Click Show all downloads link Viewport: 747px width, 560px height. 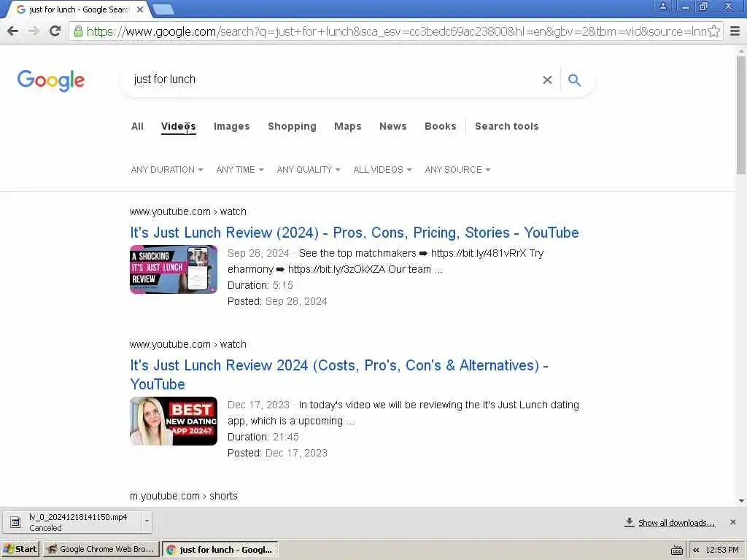pos(676,523)
